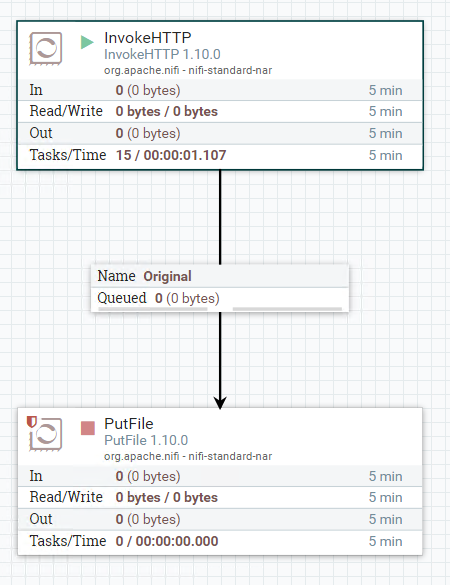
Task: Click PutFile Tasks/Time row showing 0
Action: (220, 541)
